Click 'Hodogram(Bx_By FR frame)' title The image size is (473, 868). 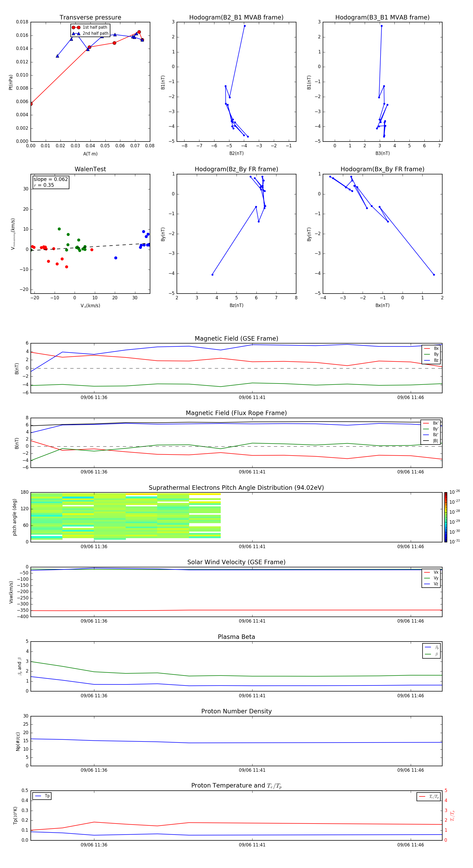pyautogui.click(x=382, y=169)
